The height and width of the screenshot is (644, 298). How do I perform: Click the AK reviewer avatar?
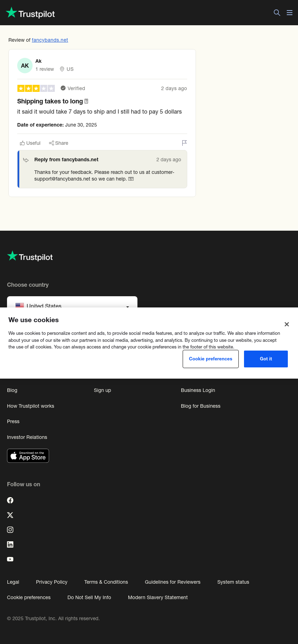pos(25,66)
